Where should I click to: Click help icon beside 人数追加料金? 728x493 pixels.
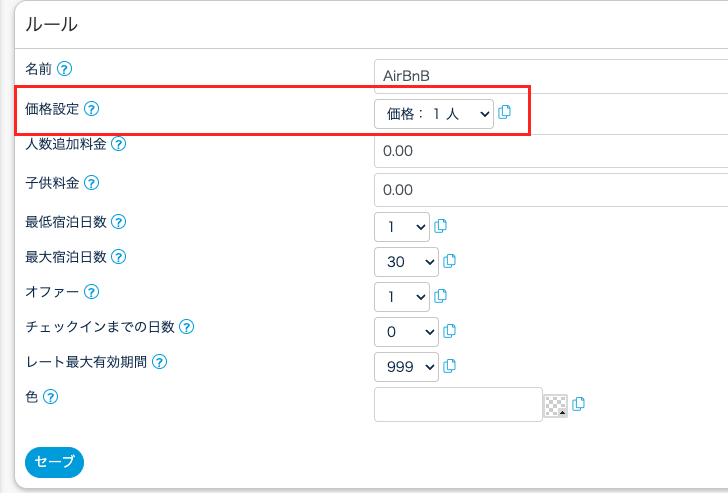click(x=118, y=145)
